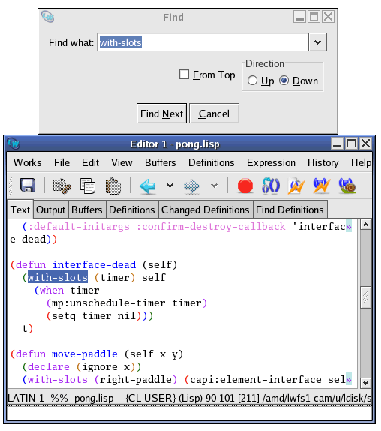
Task: Open the Help menu
Action: coord(361,163)
